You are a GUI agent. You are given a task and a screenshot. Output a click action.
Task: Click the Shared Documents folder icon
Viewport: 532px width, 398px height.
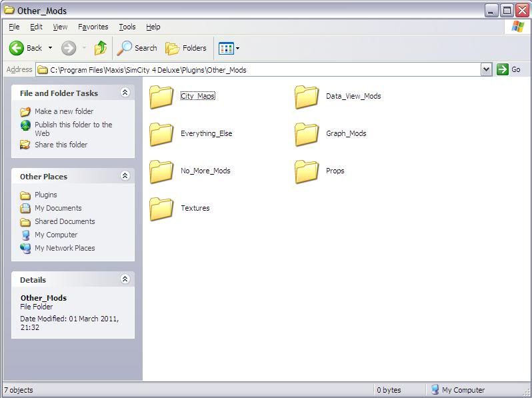tap(25, 222)
